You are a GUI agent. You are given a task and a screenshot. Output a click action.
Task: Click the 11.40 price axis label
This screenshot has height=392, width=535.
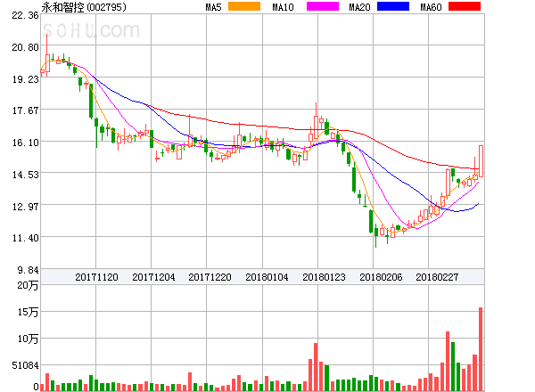coord(25,238)
